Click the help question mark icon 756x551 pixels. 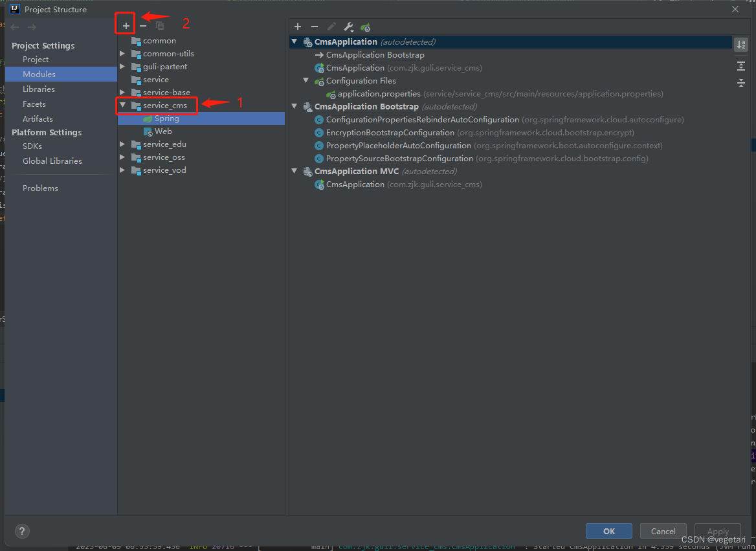21,531
